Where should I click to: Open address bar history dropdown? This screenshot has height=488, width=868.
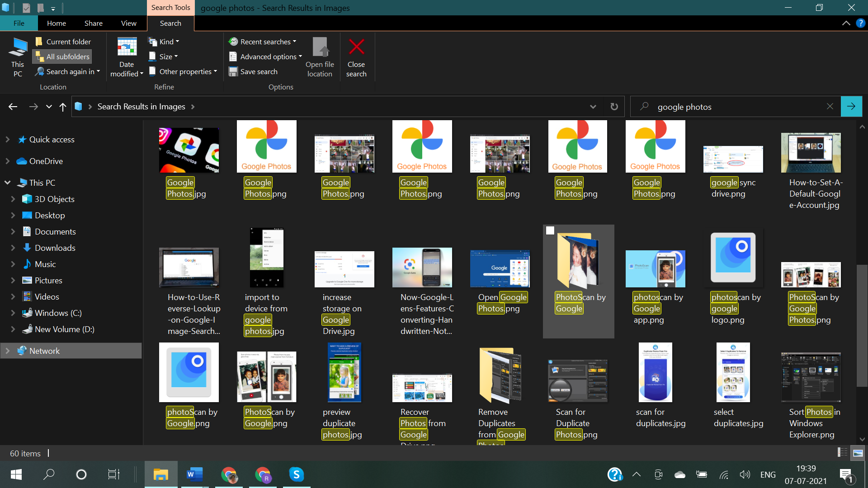pos(593,107)
